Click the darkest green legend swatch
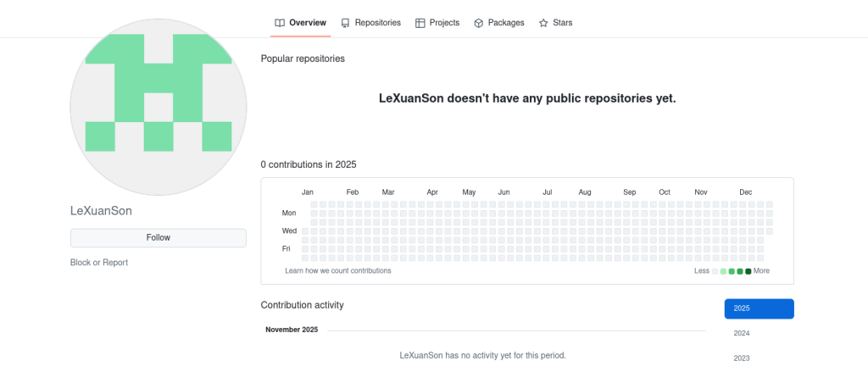Viewport: 868px width, 372px height. 748,271
